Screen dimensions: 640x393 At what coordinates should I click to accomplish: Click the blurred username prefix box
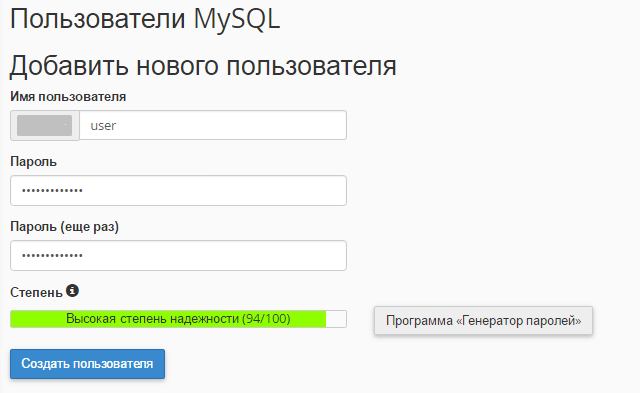tap(44, 125)
